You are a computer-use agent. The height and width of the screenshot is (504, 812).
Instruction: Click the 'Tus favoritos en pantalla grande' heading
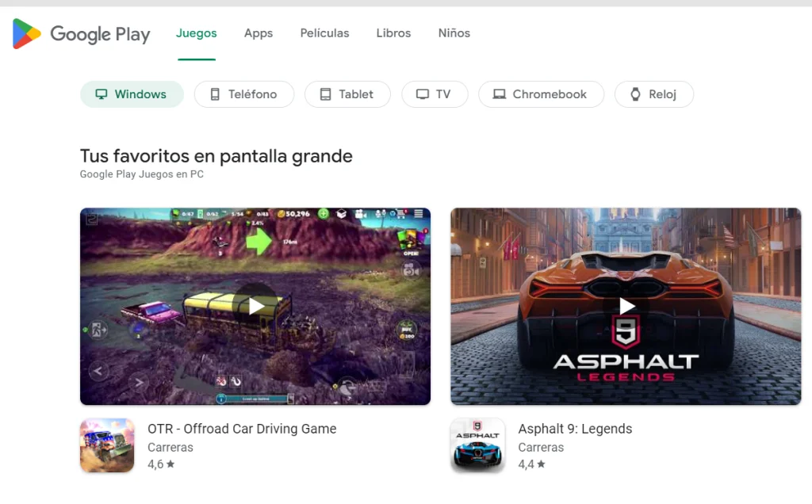pos(216,156)
